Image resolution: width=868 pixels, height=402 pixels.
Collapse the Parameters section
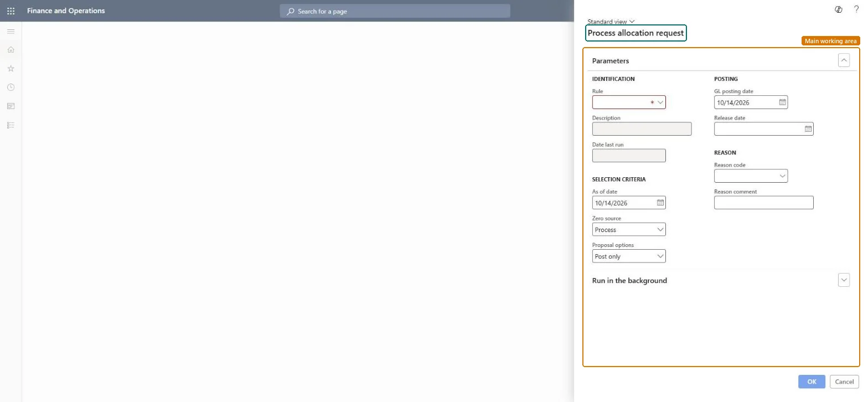pos(844,60)
